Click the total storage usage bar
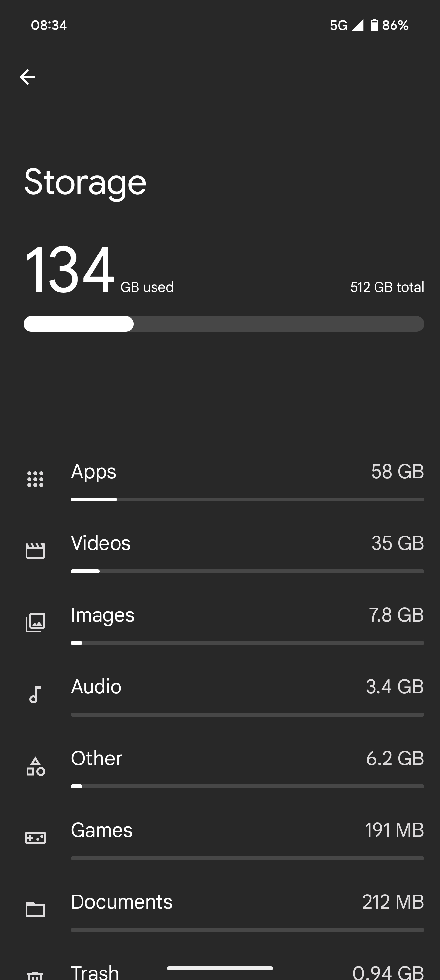This screenshot has width=440, height=980. pos(224,324)
